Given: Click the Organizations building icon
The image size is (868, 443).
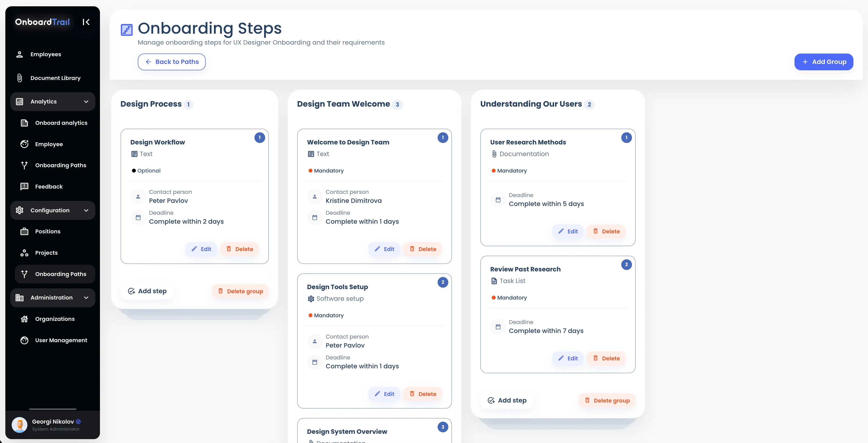Looking at the screenshot, I should point(24,318).
